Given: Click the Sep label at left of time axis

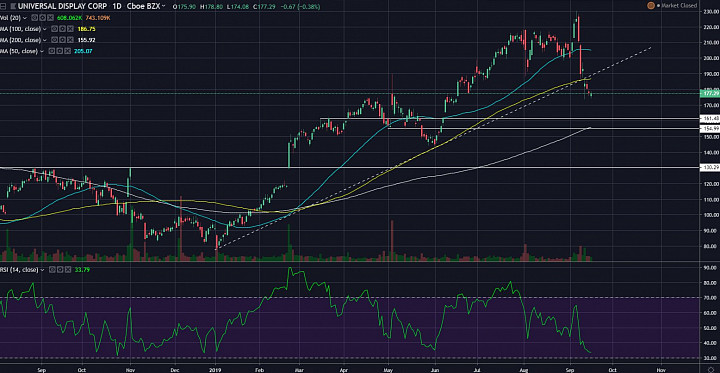Looking at the screenshot, I should coord(42,369).
